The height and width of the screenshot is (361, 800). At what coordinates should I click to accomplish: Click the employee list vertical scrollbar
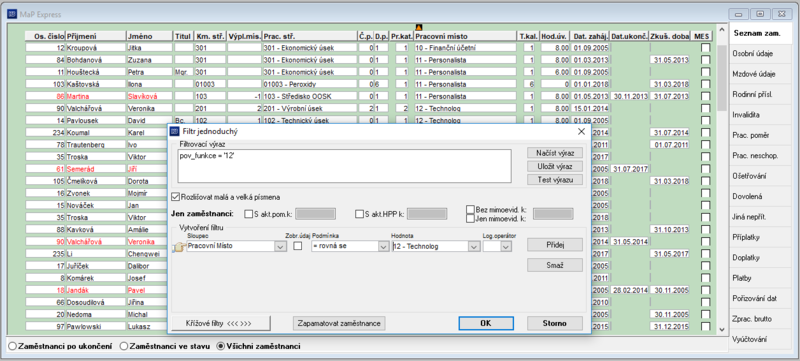(x=721, y=178)
